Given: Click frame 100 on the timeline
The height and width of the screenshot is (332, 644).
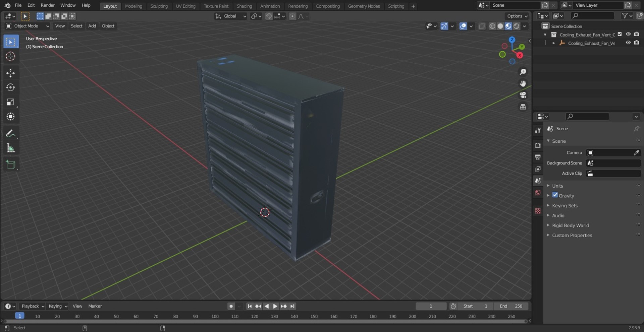Looking at the screenshot, I should pos(215,316).
